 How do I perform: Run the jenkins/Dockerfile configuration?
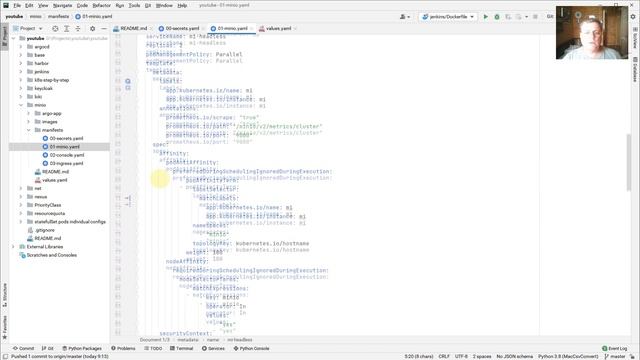point(485,17)
